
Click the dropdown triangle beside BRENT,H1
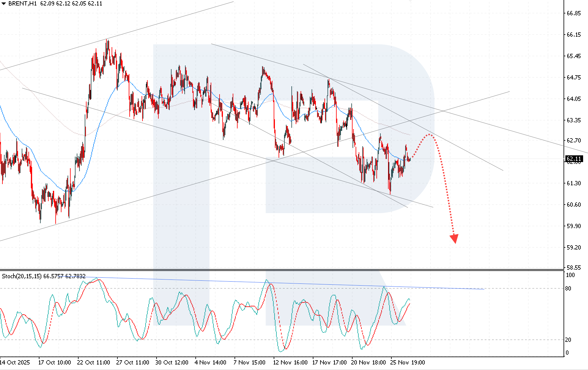[x=4, y=4]
